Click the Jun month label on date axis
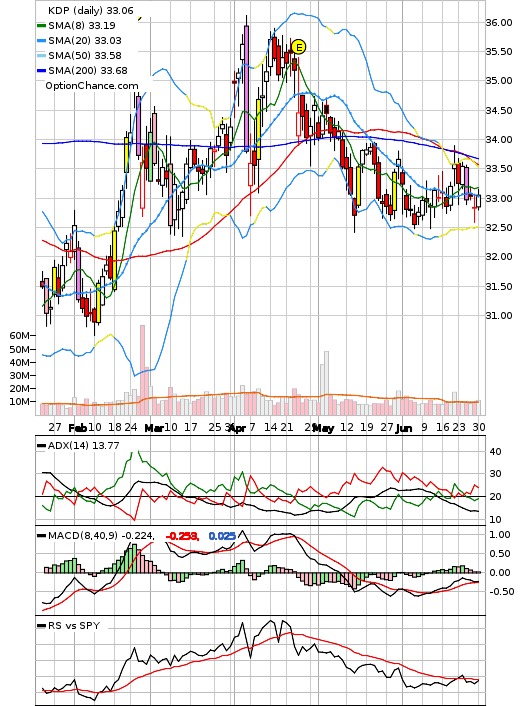526x706 pixels. [404, 428]
